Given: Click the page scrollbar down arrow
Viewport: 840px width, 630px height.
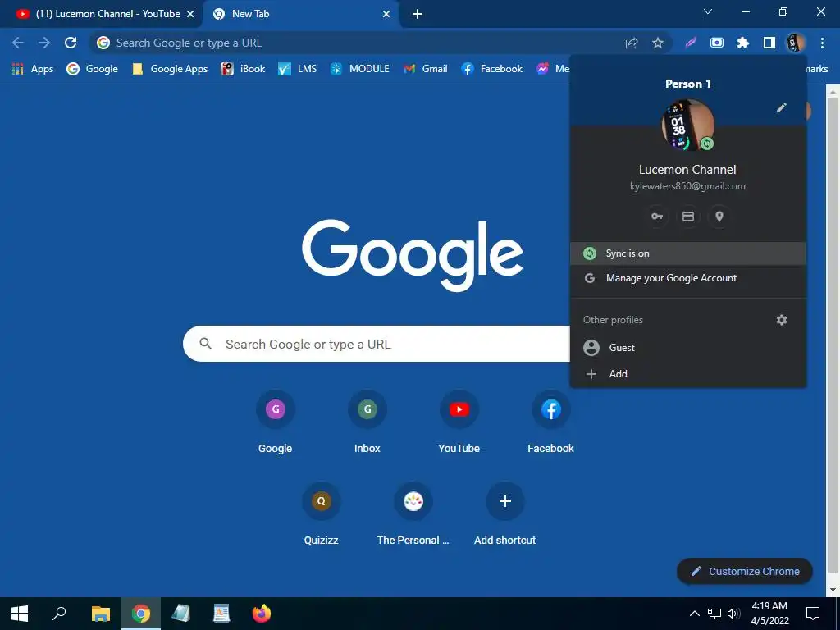Looking at the screenshot, I should point(832,590).
